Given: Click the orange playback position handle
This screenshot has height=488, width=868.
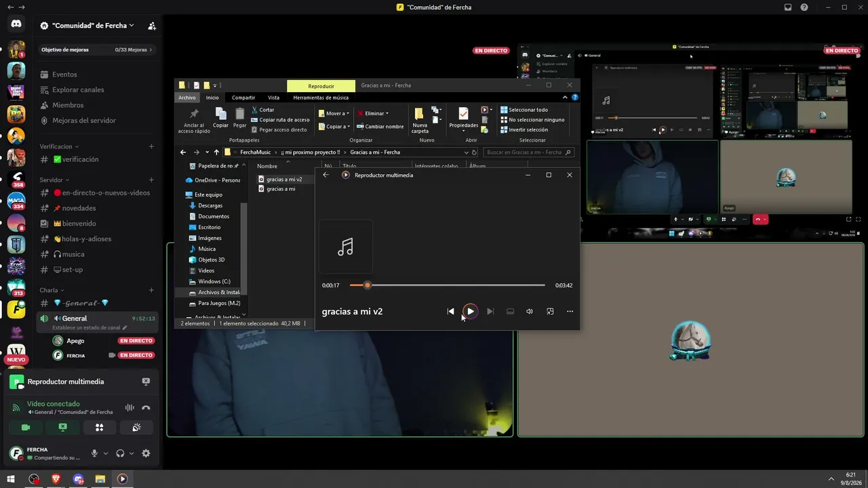Looking at the screenshot, I should (x=367, y=285).
